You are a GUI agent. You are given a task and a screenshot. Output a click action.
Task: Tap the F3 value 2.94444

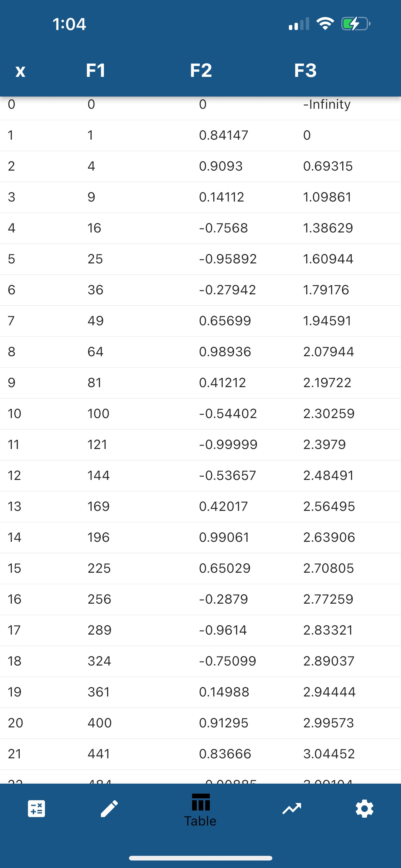(329, 692)
